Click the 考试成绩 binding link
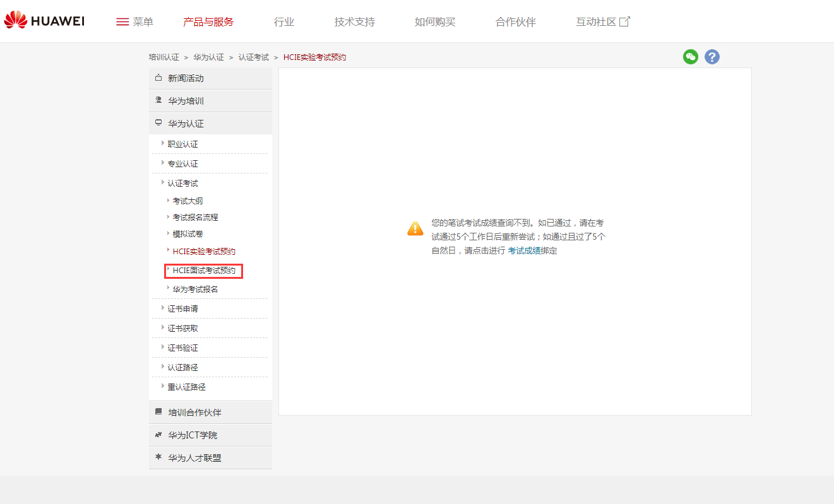The image size is (834, 504). pos(525,250)
